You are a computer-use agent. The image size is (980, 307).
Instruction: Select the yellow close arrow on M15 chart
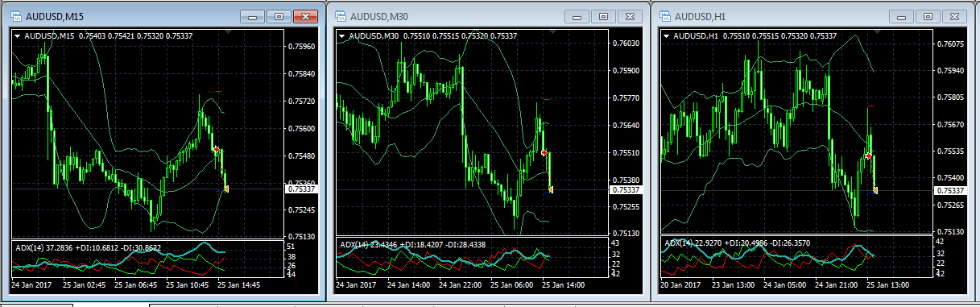[226, 189]
